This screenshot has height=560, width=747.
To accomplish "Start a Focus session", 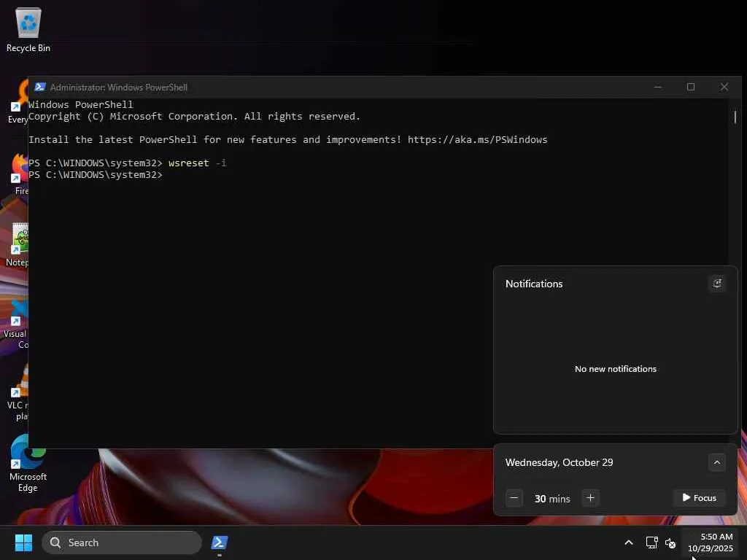I will click(x=700, y=498).
